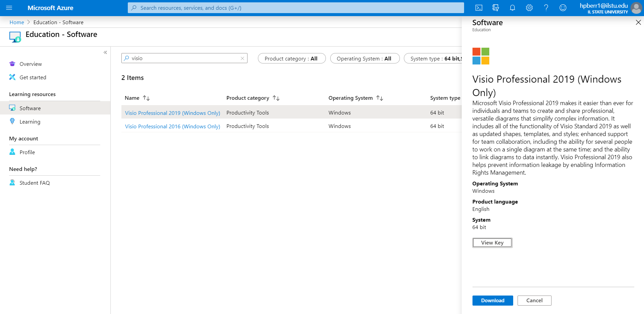The width and height of the screenshot is (644, 314).
Task: Focus the top search resources field
Action: pyautogui.click(x=296, y=8)
